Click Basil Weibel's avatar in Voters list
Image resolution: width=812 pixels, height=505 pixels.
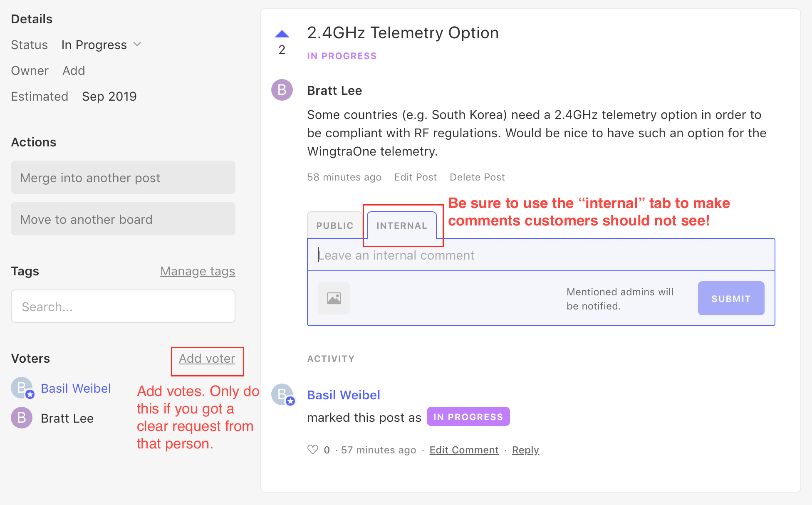pyautogui.click(x=22, y=388)
